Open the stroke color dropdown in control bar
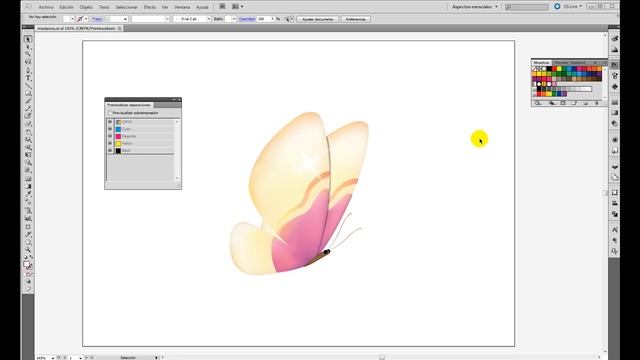 point(86,19)
